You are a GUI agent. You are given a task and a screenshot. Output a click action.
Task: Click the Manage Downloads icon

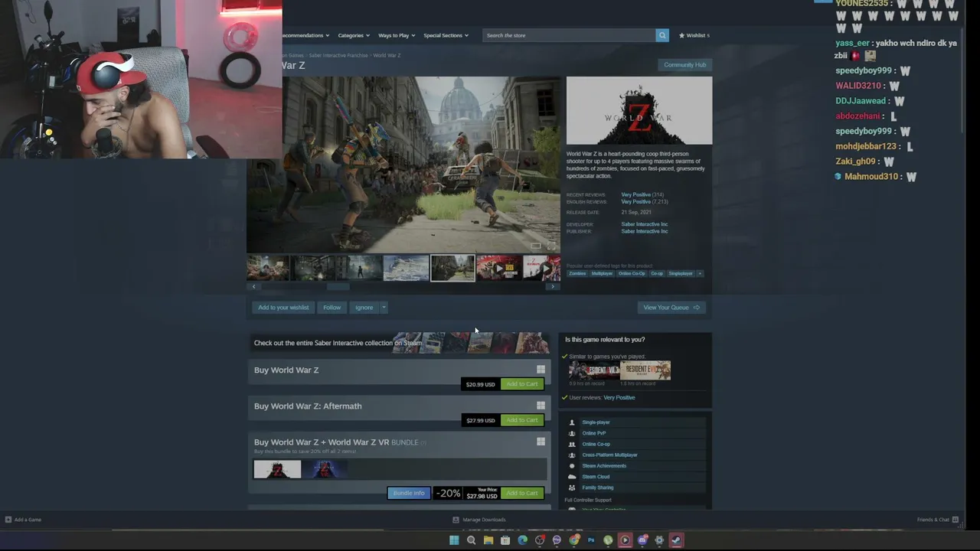[456, 520]
